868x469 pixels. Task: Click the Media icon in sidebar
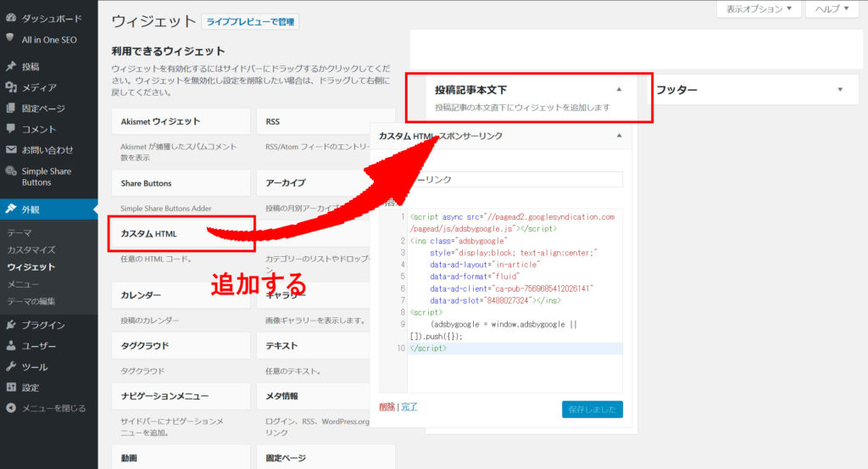pyautogui.click(x=10, y=87)
